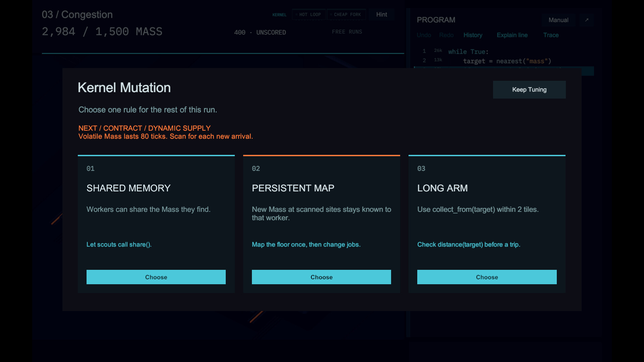Select Explain line option

pyautogui.click(x=512, y=35)
